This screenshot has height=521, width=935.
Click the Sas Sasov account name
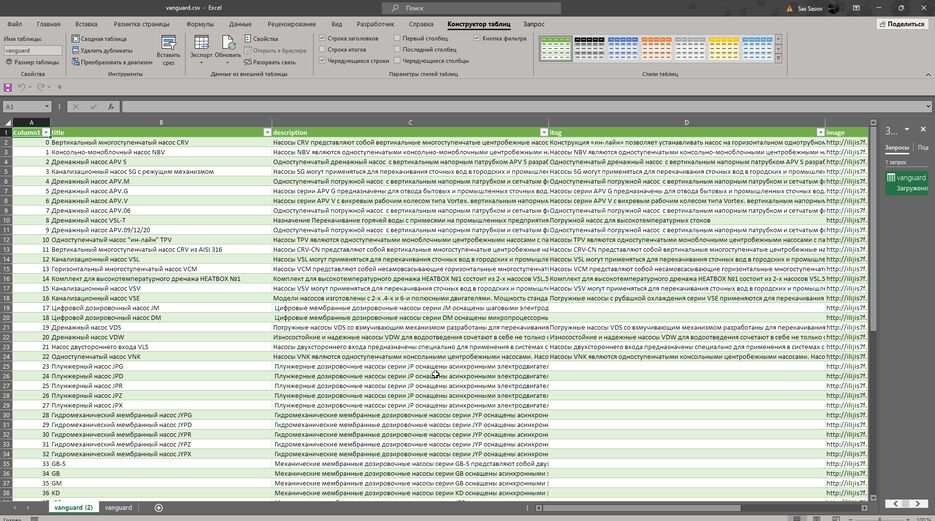(x=810, y=8)
